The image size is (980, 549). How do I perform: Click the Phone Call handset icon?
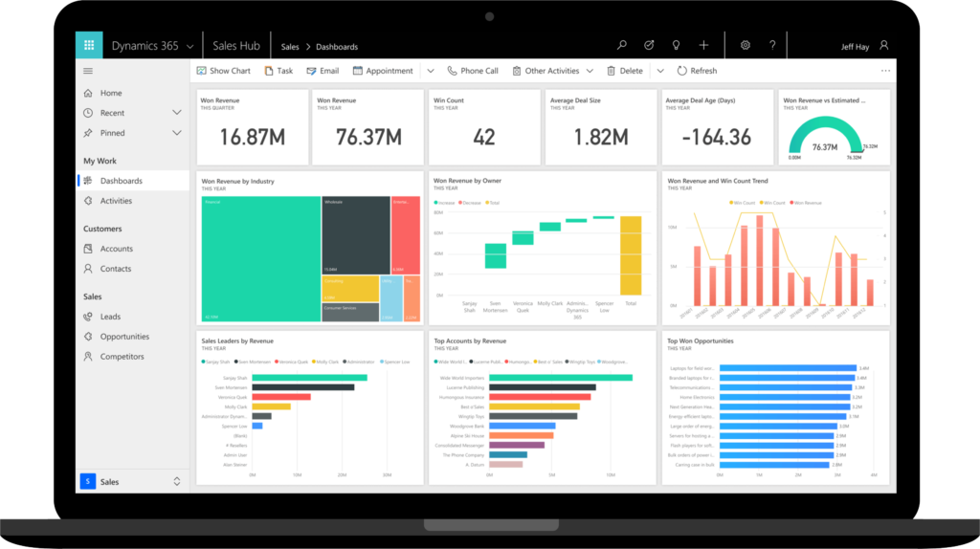pos(452,71)
